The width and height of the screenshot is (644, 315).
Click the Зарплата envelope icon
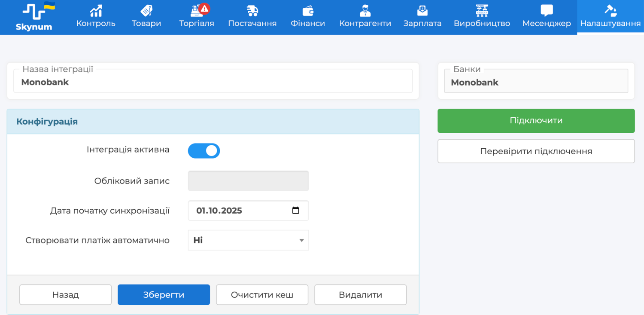(422, 10)
